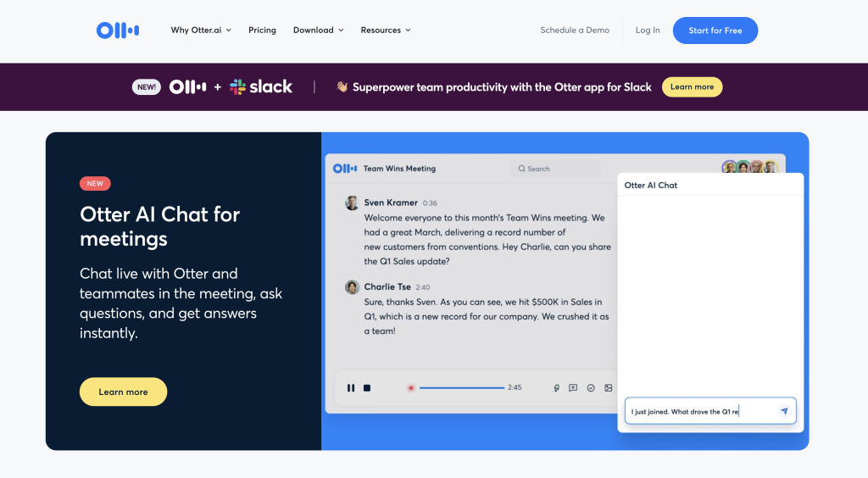The width and height of the screenshot is (868, 478).
Task: Select Learn more under Otter AI Chat
Action: click(x=123, y=392)
